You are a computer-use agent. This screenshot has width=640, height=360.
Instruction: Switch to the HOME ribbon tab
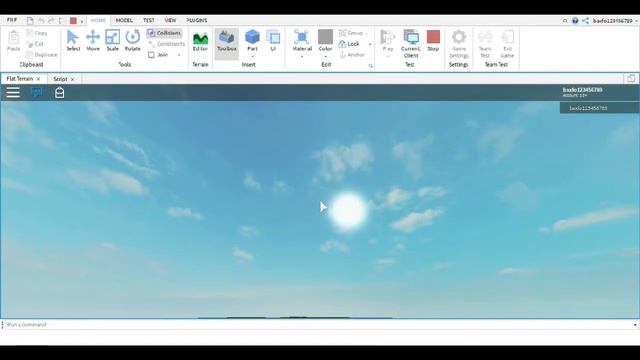pos(98,20)
